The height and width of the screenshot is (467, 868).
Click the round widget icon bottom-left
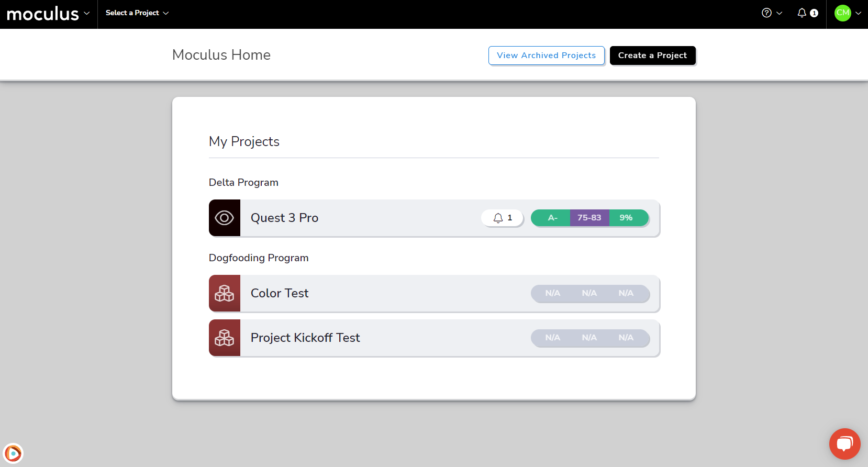tap(13, 453)
